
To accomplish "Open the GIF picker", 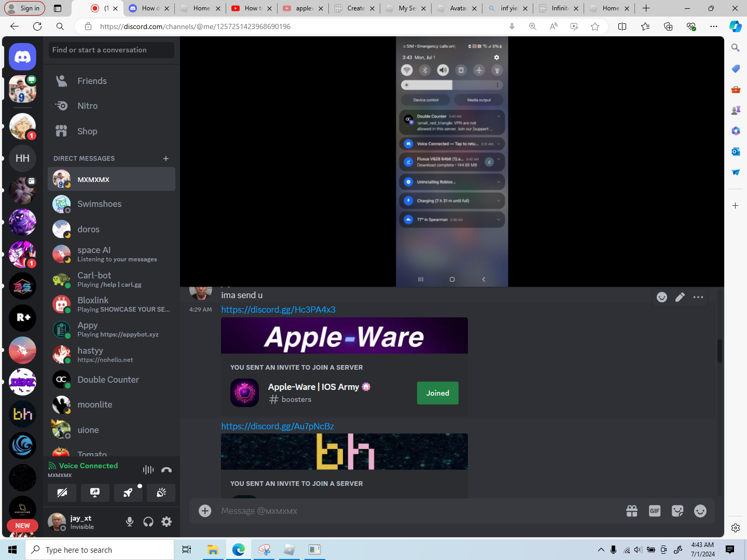I will (x=655, y=511).
